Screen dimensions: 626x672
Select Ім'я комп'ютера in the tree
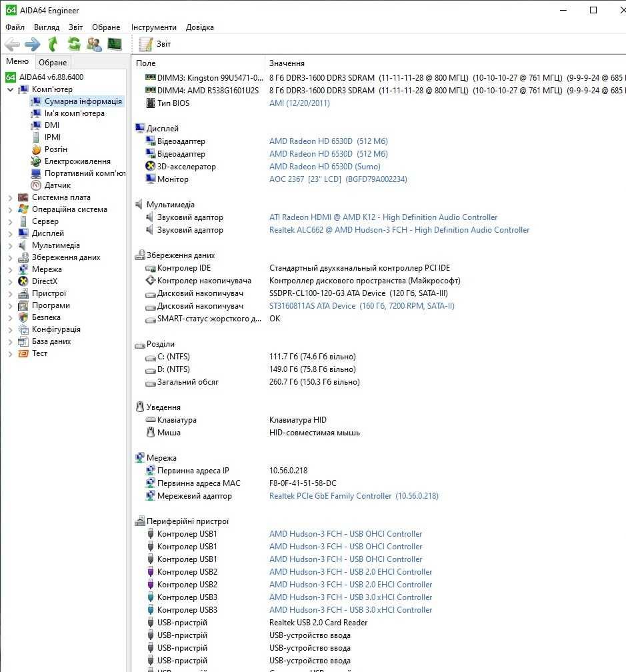75,113
